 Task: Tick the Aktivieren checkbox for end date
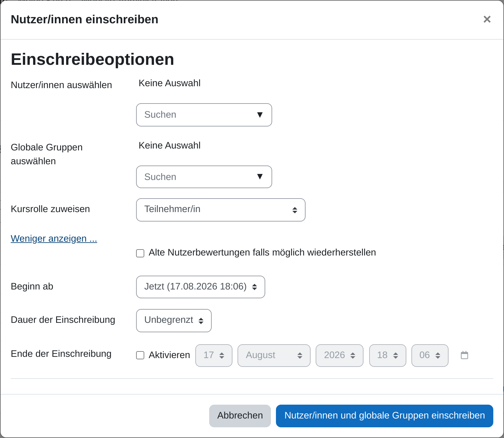pyautogui.click(x=140, y=355)
